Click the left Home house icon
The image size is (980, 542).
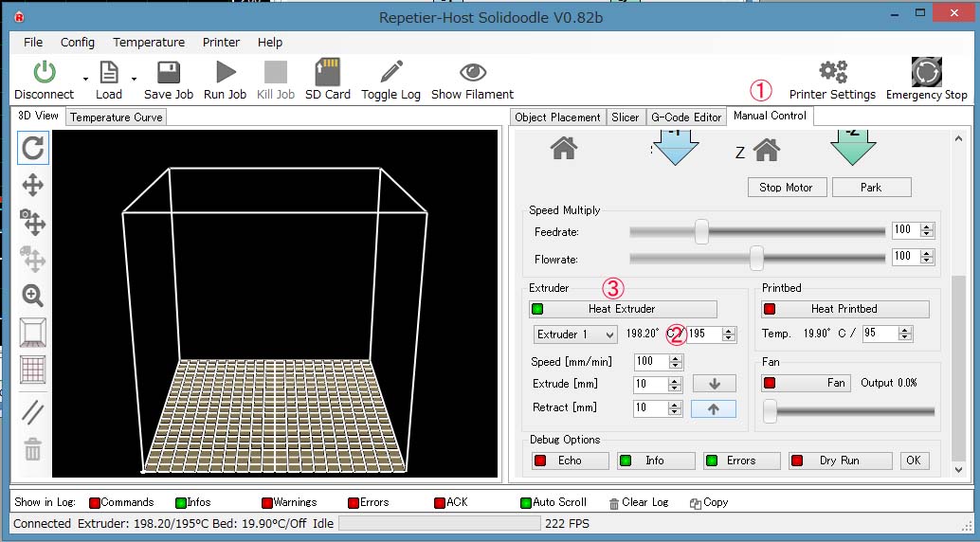[x=564, y=149]
